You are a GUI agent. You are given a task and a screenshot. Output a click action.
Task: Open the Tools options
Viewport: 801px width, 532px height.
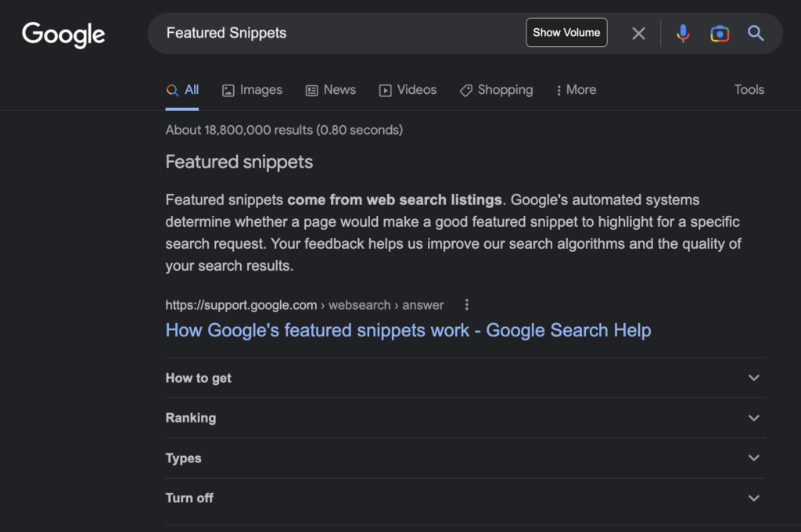[x=749, y=90]
